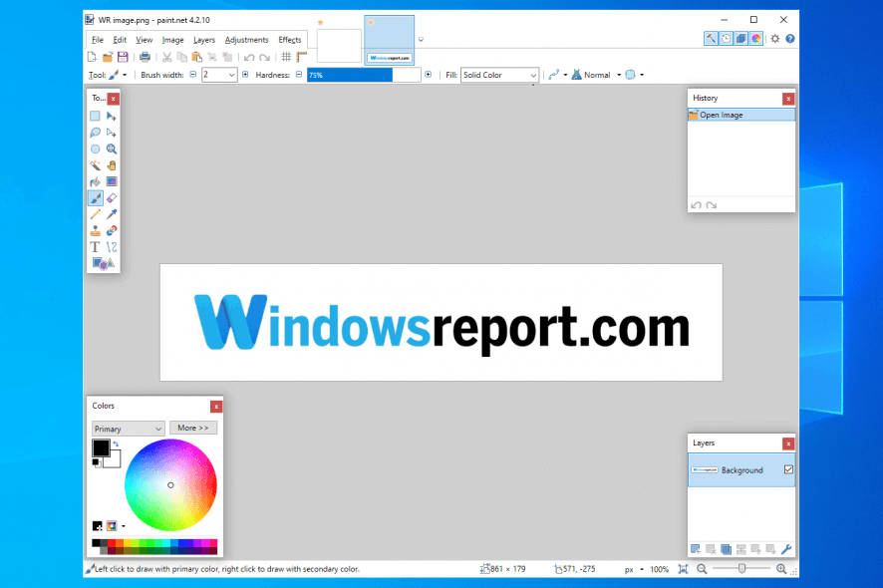Click the Open file folder icon
The height and width of the screenshot is (588, 883).
click(108, 57)
